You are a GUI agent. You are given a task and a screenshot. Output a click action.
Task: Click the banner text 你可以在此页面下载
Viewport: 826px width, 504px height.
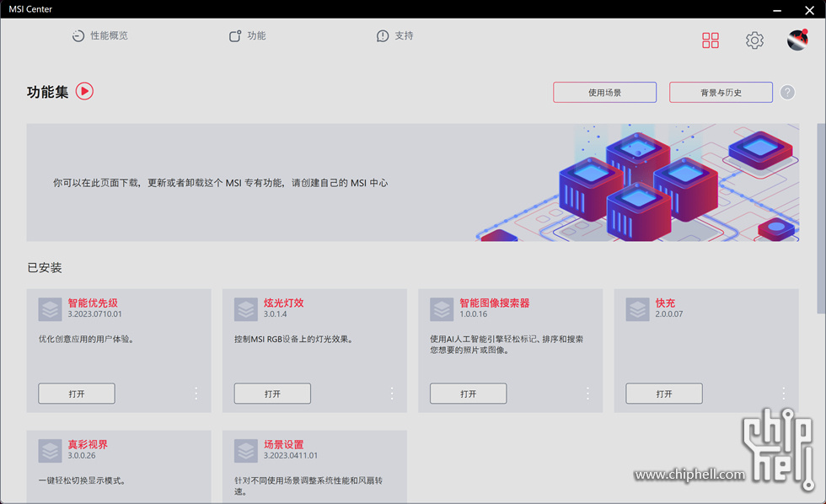tap(220, 183)
